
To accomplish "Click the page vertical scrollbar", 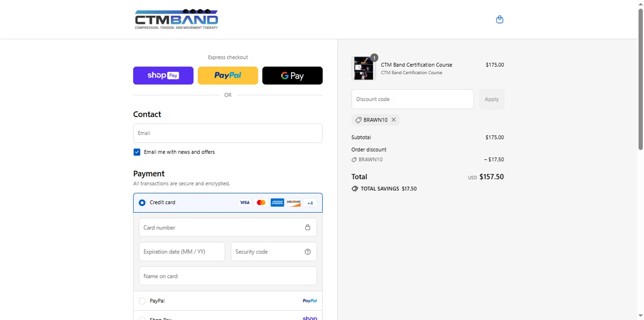I will coord(641,79).
